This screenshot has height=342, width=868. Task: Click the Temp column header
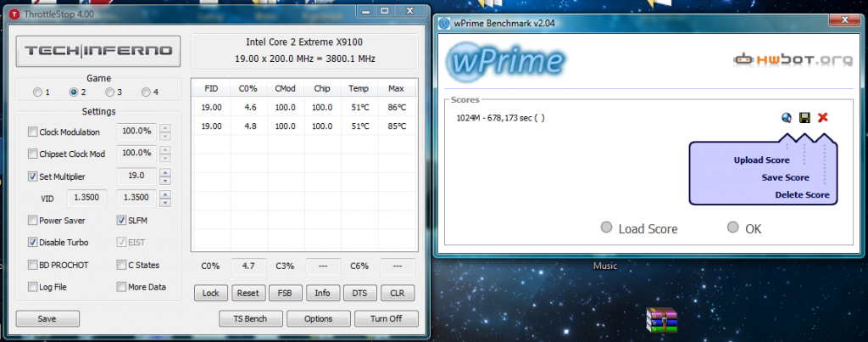pos(359,89)
